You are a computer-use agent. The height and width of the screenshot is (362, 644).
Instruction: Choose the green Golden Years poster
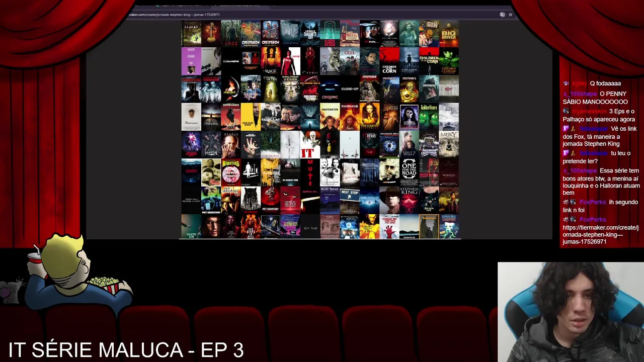tap(429, 117)
